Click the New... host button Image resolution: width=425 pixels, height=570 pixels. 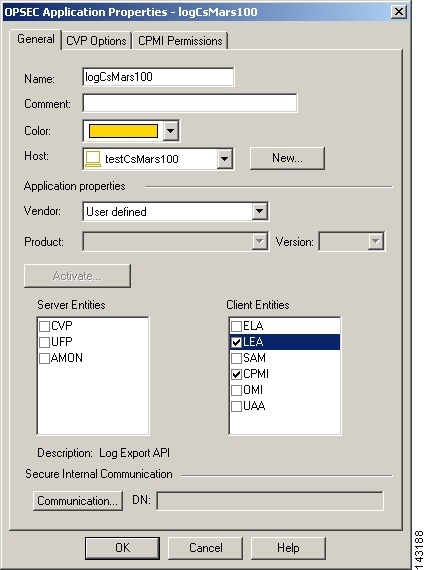coord(287,158)
